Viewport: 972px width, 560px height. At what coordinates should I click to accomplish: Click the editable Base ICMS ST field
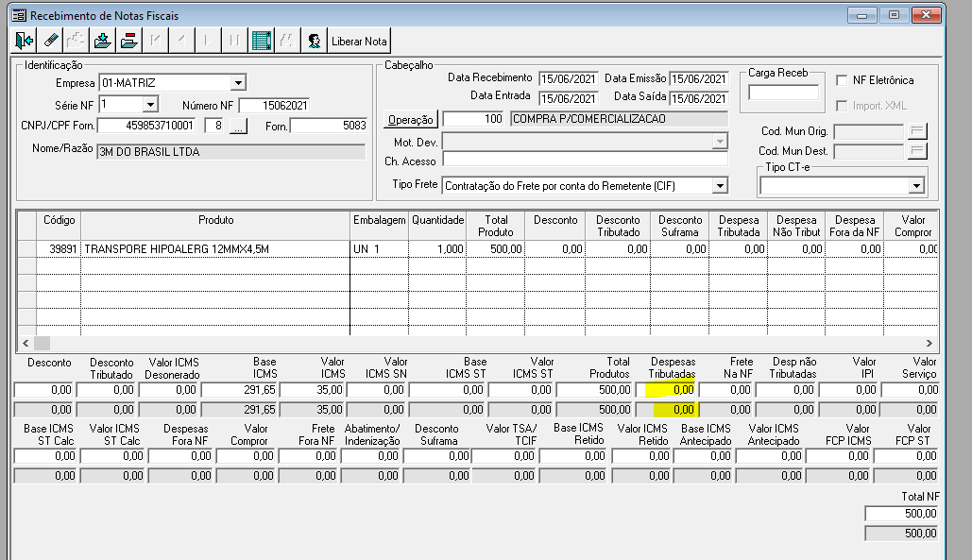coord(448,390)
